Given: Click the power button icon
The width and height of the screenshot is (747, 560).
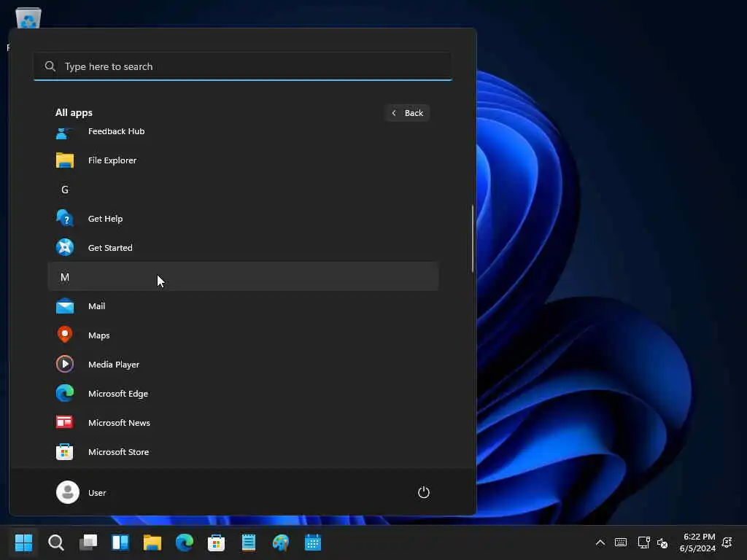Looking at the screenshot, I should (x=424, y=492).
